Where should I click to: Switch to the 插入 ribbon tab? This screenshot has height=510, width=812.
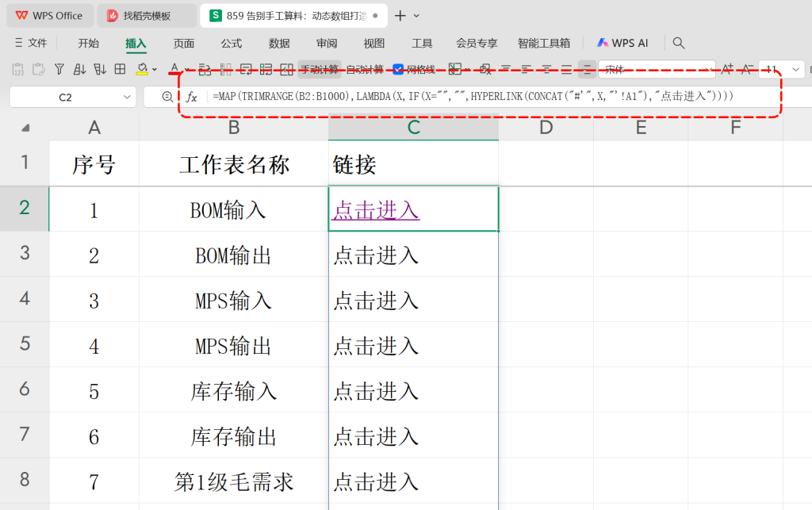click(x=136, y=44)
